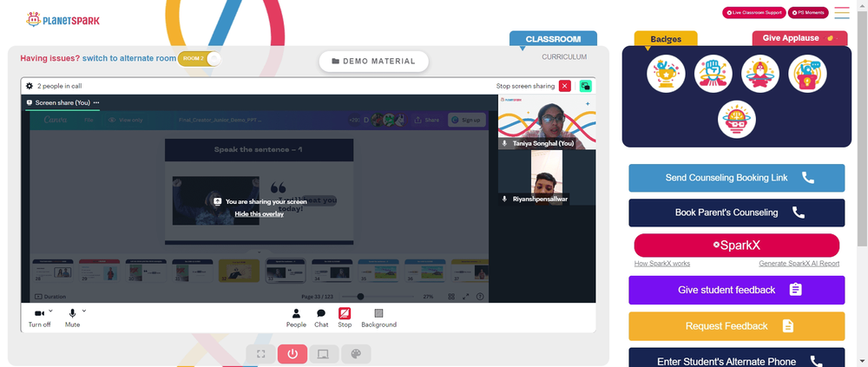Award the brain lightbulb badge
This screenshot has width=868, height=367.
(x=737, y=119)
